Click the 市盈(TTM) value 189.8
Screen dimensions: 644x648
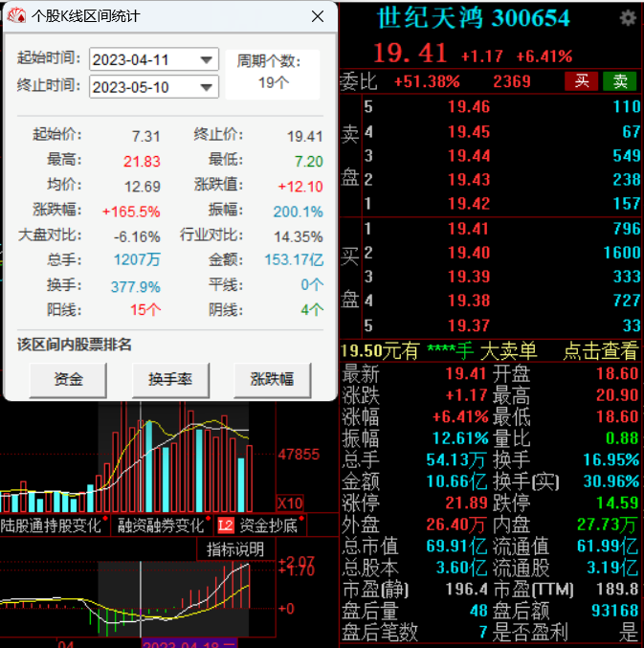click(x=617, y=589)
